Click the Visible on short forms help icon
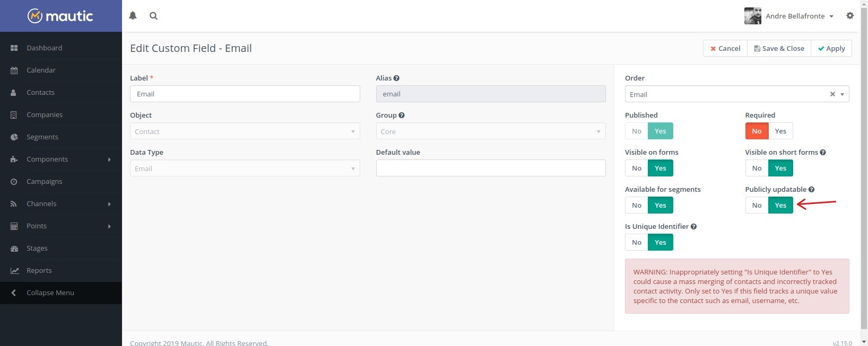Image resolution: width=868 pixels, height=346 pixels. pos(823,153)
